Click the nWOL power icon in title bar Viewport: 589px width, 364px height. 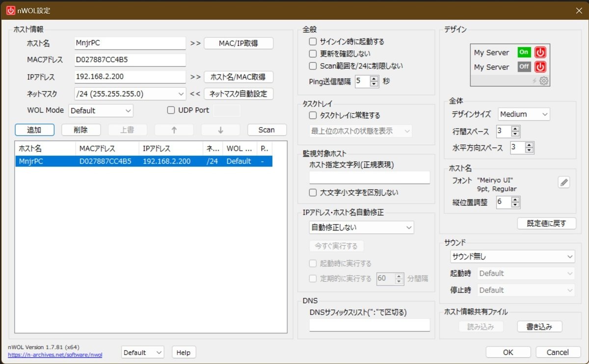(11, 10)
